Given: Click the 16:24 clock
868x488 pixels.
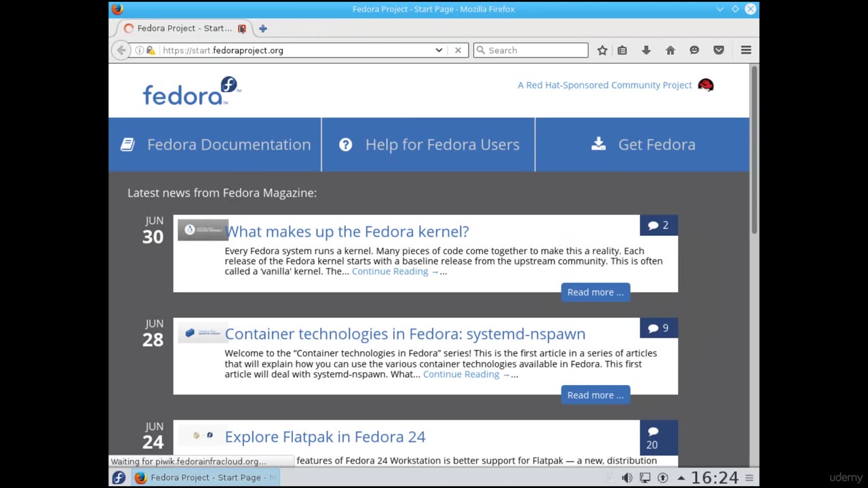Looking at the screenshot, I should point(715,478).
